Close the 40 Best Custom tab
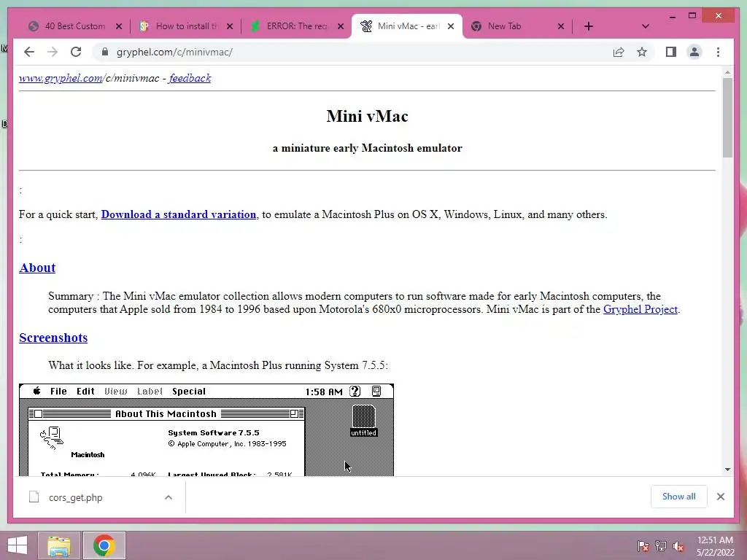The width and height of the screenshot is (747, 560). [x=119, y=26]
